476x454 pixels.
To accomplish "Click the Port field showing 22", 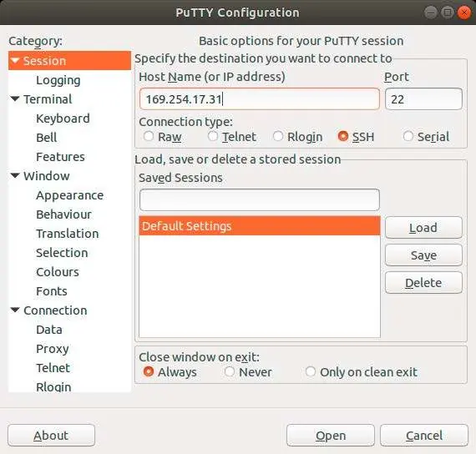I will click(423, 99).
